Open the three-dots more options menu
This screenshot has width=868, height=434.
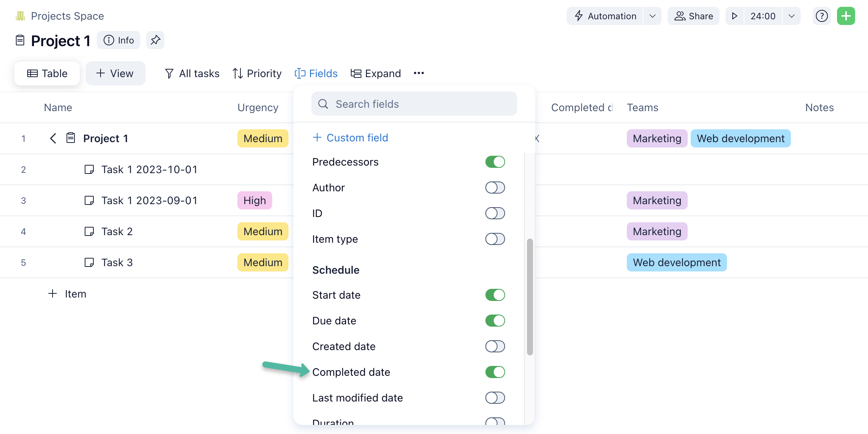pyautogui.click(x=418, y=73)
